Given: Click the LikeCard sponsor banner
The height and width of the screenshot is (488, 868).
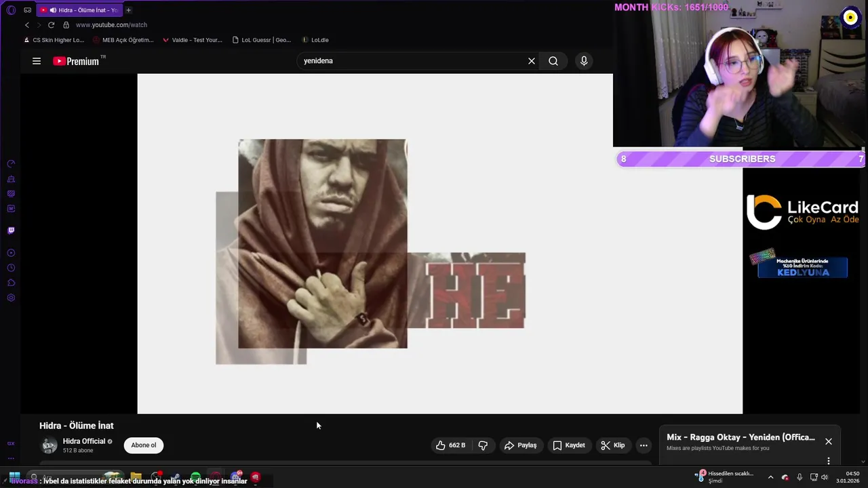Looking at the screenshot, I should (802, 212).
